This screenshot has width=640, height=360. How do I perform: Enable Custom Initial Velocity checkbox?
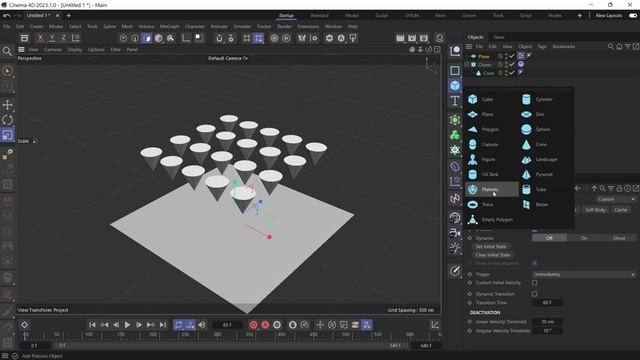pyautogui.click(x=535, y=282)
